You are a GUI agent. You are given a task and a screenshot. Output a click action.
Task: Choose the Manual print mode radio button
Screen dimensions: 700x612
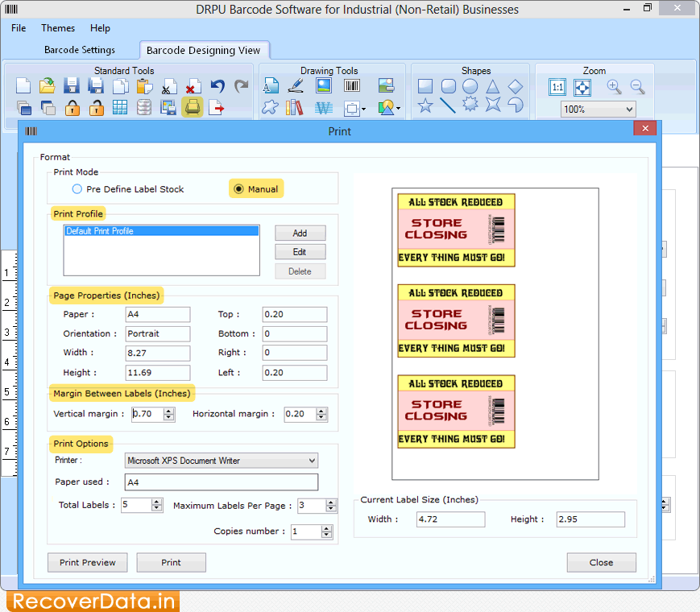(x=238, y=189)
